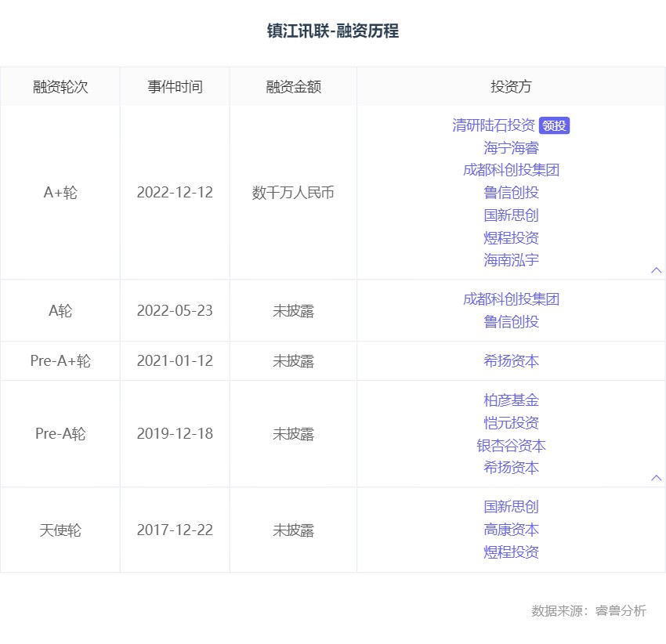This screenshot has width=666, height=644.
Task: Click the date 2022-05-23
Action: click(x=175, y=310)
